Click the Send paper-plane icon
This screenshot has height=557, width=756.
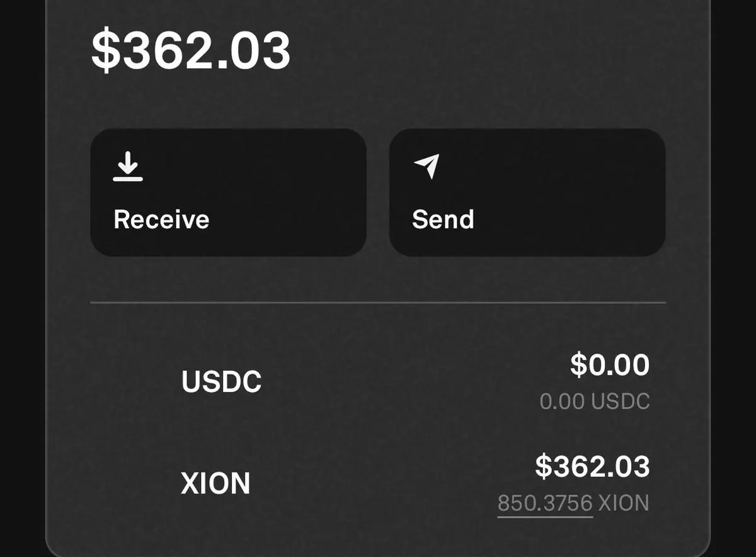tap(427, 166)
